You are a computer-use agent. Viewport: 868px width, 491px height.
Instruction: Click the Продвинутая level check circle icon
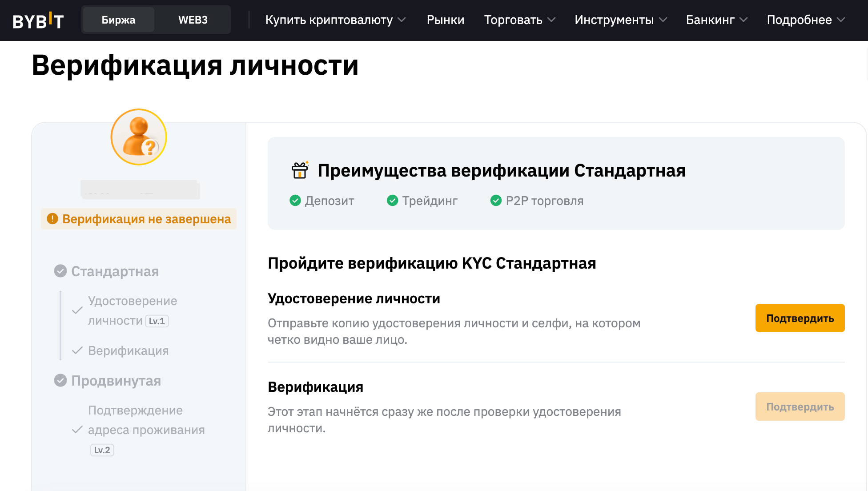(60, 380)
